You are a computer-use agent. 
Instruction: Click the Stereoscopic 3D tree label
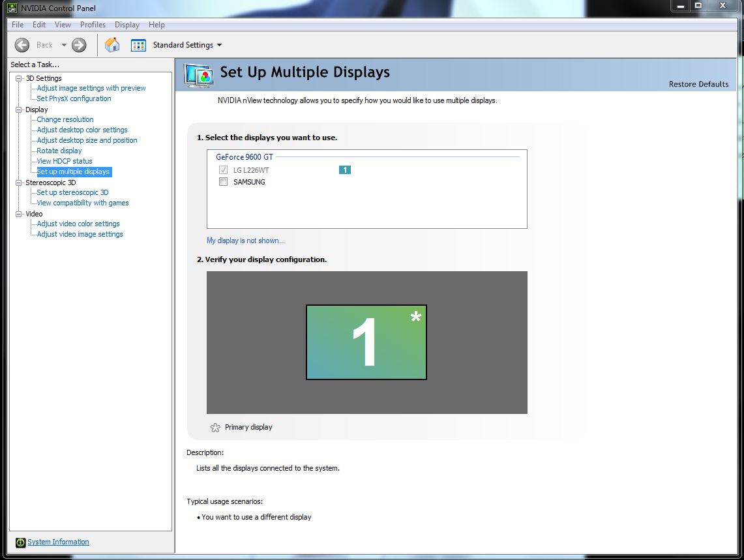51,183
